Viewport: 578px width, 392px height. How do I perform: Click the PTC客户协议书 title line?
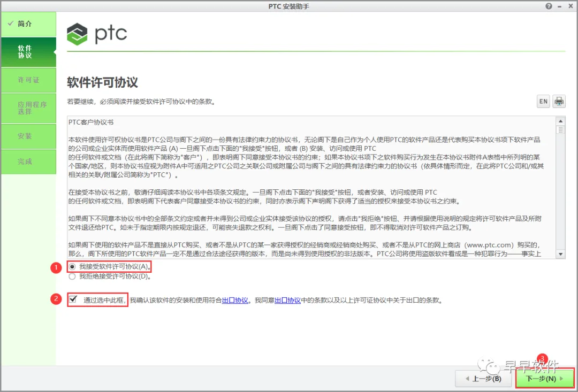(x=91, y=122)
